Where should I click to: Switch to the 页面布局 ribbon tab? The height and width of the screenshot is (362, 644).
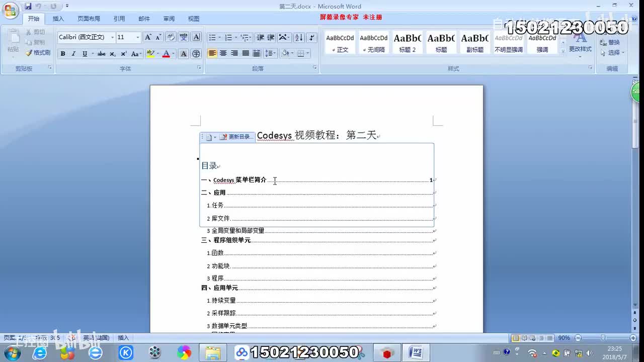(x=89, y=19)
